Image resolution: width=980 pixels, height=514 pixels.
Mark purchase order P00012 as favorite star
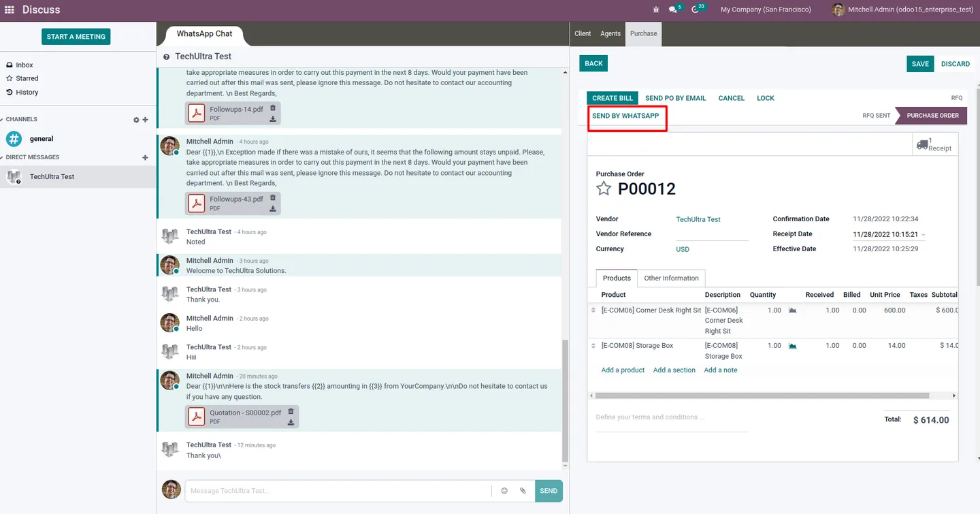(604, 189)
